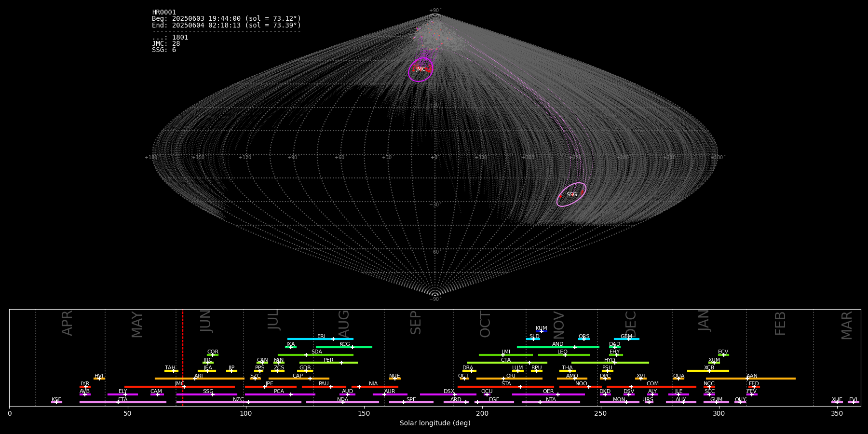Image resolution: width=868 pixels, height=434 pixels.
Task: Click the JMC radiant ellipse on sky map
Action: (420, 69)
